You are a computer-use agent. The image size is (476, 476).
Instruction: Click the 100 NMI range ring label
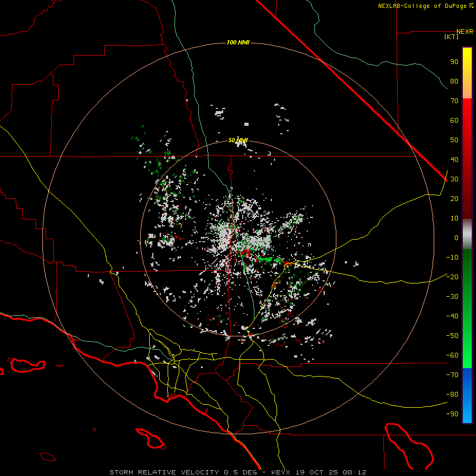click(x=238, y=42)
